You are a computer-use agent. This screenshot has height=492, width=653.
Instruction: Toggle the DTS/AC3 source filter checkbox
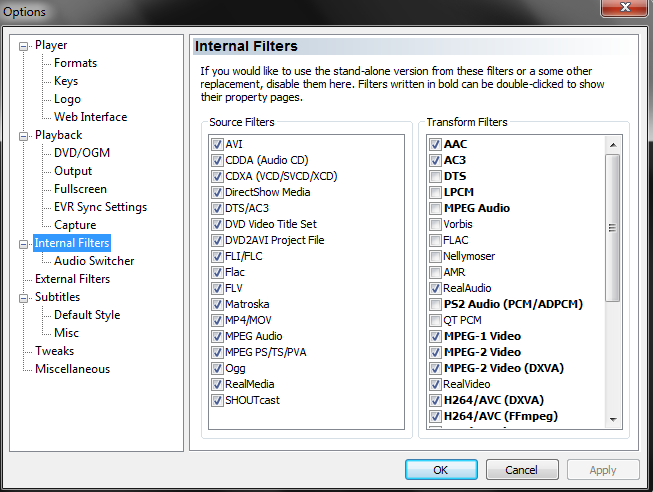tap(217, 208)
